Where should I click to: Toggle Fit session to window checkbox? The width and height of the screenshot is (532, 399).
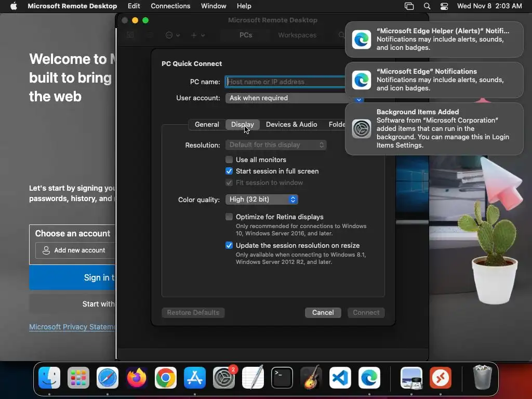[x=229, y=182]
